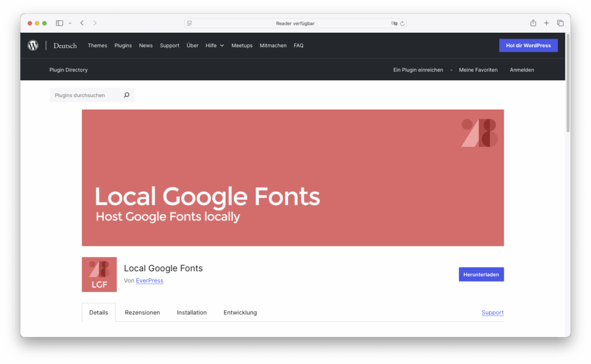Image resolution: width=591 pixels, height=364 pixels.
Task: Open the Plugins menu item
Action: [123, 46]
